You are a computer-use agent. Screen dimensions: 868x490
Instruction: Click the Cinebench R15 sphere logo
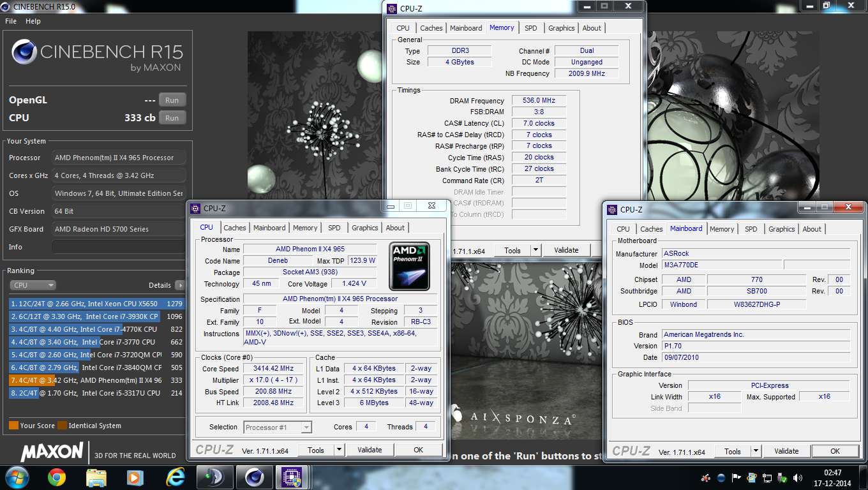(24, 52)
